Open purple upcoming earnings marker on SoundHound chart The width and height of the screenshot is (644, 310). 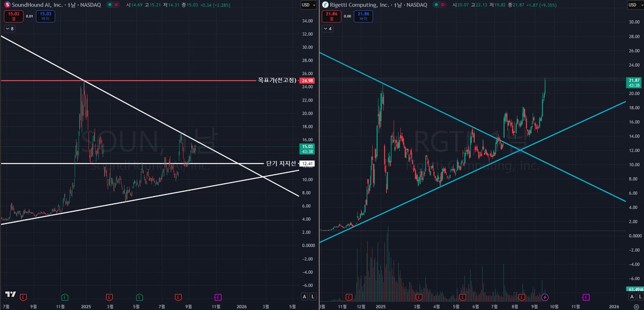click(218, 297)
